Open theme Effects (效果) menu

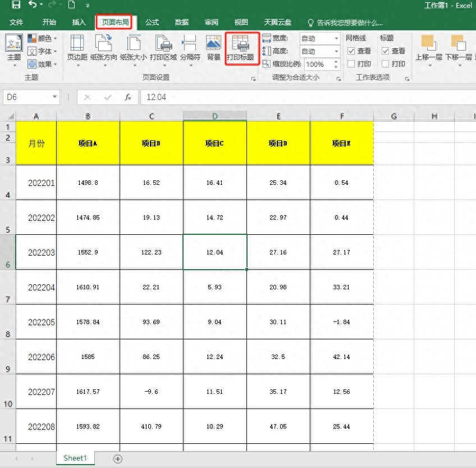coord(42,64)
